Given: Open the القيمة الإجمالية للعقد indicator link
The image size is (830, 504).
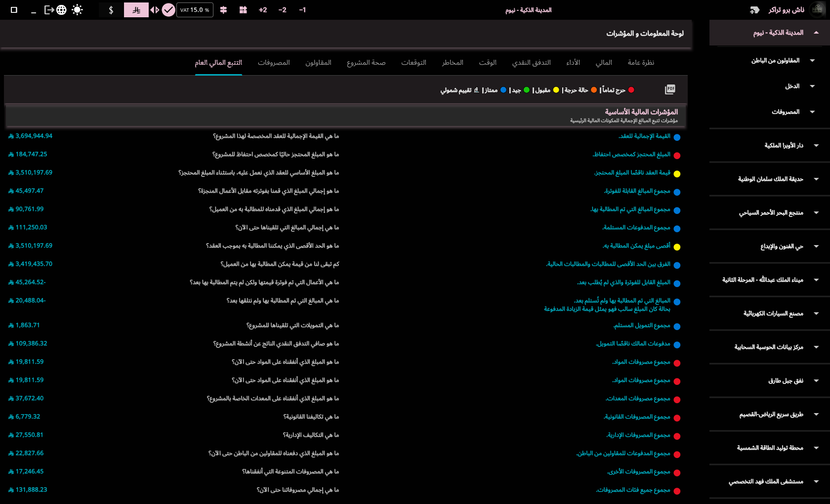Looking at the screenshot, I should pos(644,136).
